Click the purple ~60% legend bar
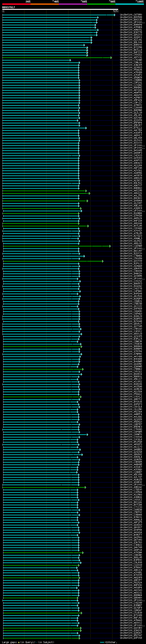Image resolution: width=146 pixels, height=644 pixels. tap(73, 4)
